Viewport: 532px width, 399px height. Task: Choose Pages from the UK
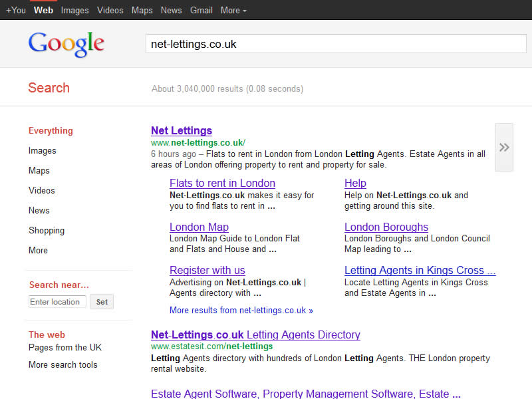[x=65, y=347]
